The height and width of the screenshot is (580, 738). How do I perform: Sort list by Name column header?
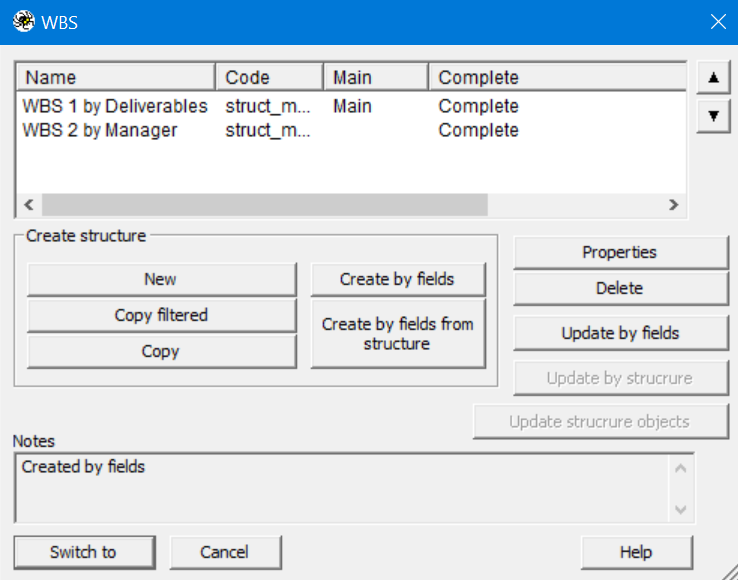(x=116, y=77)
